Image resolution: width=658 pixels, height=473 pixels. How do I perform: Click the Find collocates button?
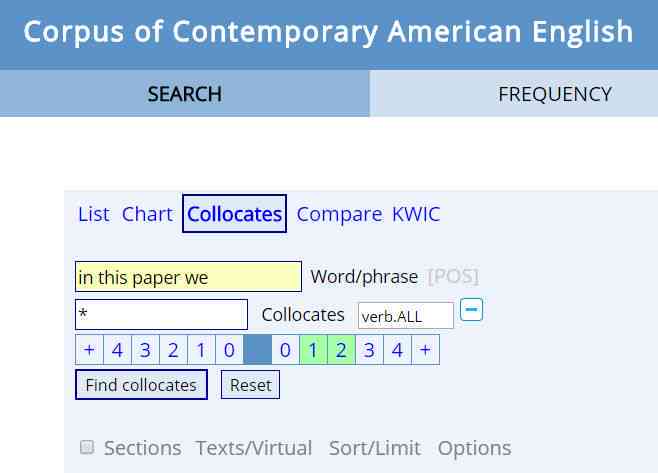pos(141,384)
